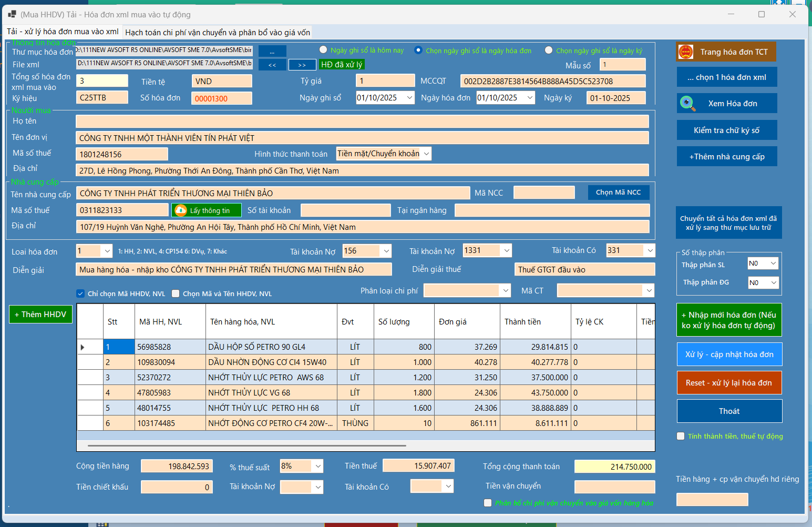Click Xử lý - cập nhật hóa đơn button

click(729, 354)
